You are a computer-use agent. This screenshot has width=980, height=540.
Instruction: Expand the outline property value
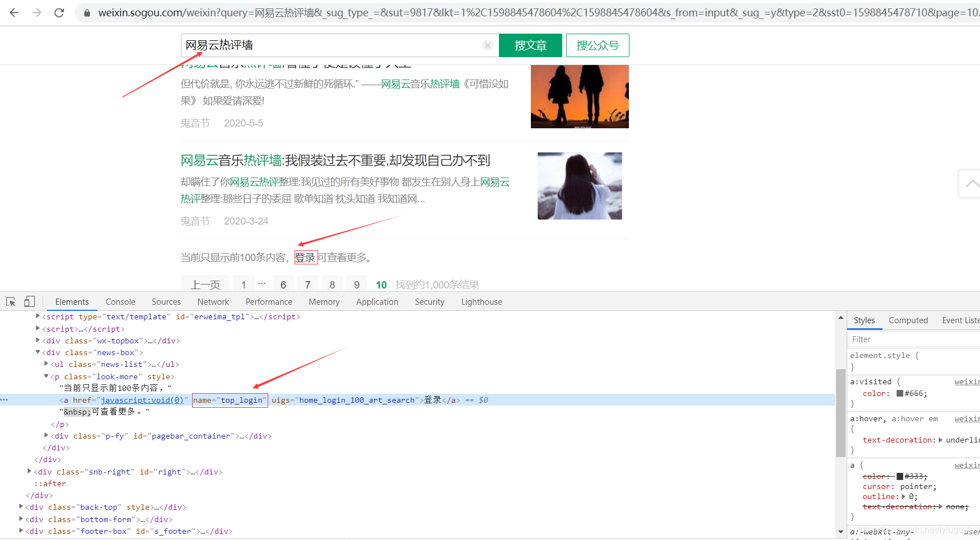[904, 496]
